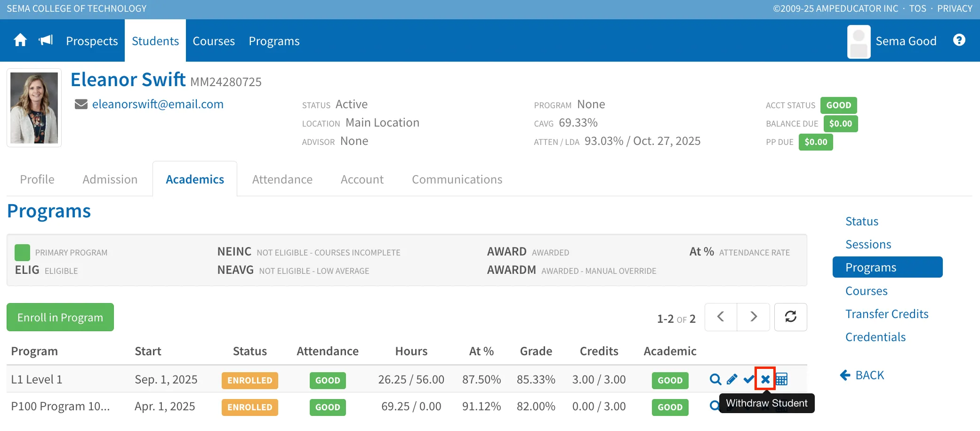Mark L1 Level 1 program complete checkmark

click(748, 379)
